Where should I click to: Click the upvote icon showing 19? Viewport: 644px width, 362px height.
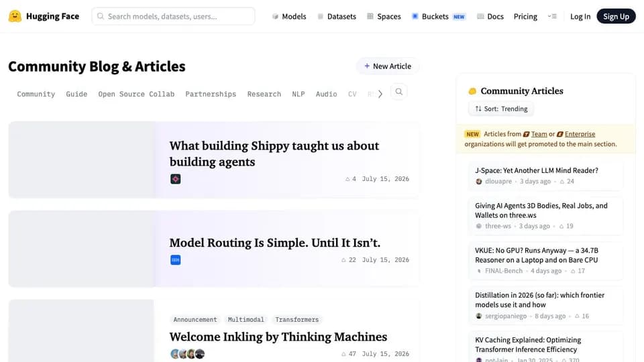coord(561,226)
